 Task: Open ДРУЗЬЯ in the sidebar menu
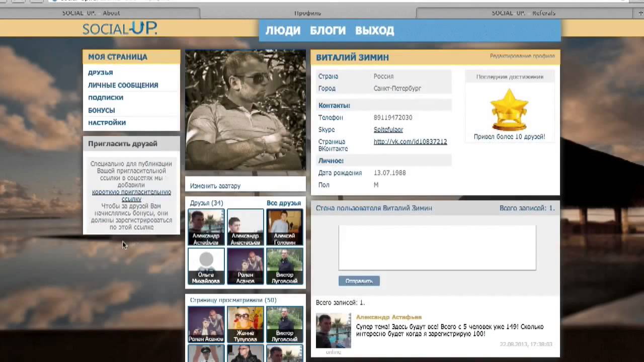click(101, 72)
